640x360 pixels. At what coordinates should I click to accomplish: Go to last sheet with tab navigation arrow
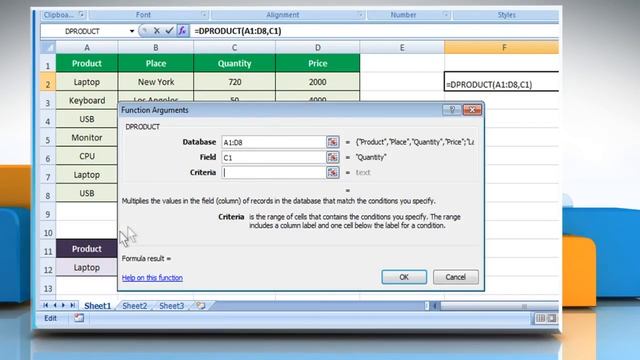(72, 305)
